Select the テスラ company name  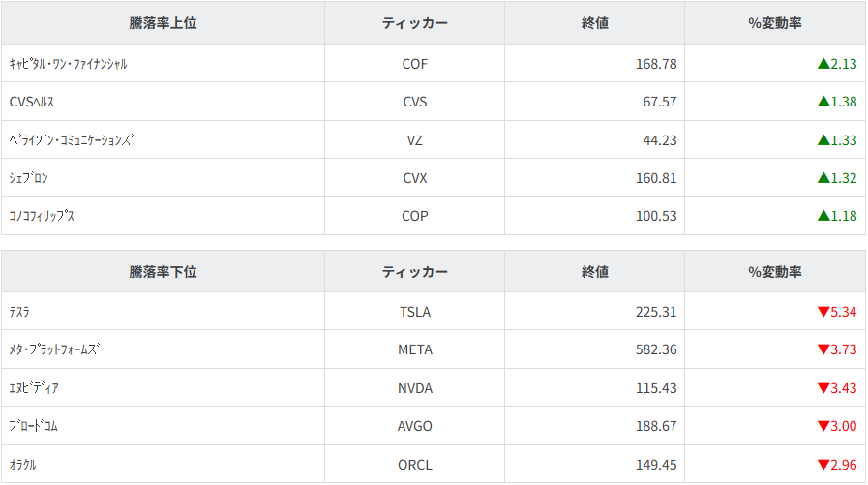tap(19, 312)
